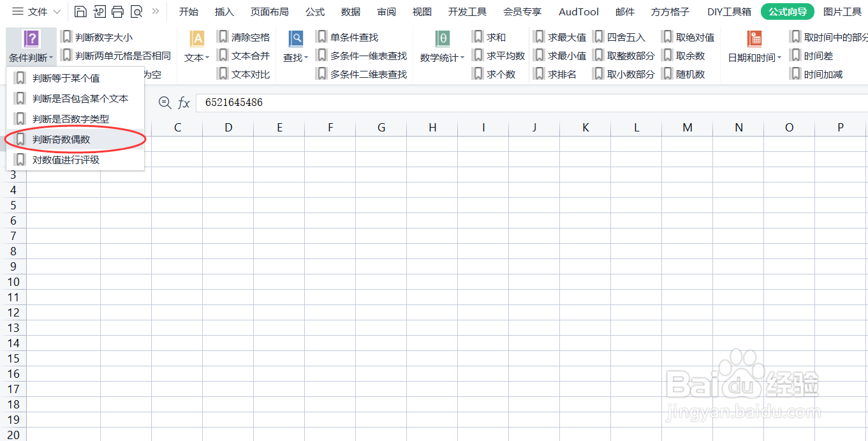
Task: Open the 开发工具 tab
Action: (467, 11)
